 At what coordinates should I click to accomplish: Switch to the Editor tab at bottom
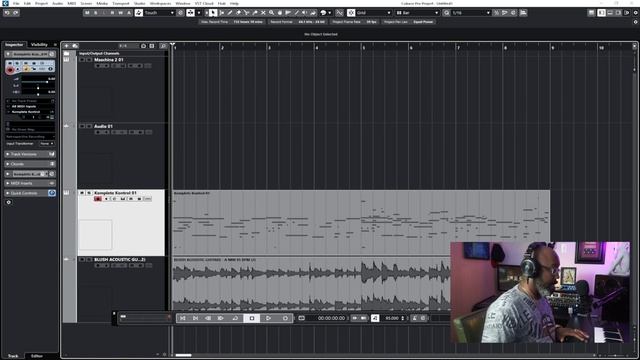click(37, 356)
